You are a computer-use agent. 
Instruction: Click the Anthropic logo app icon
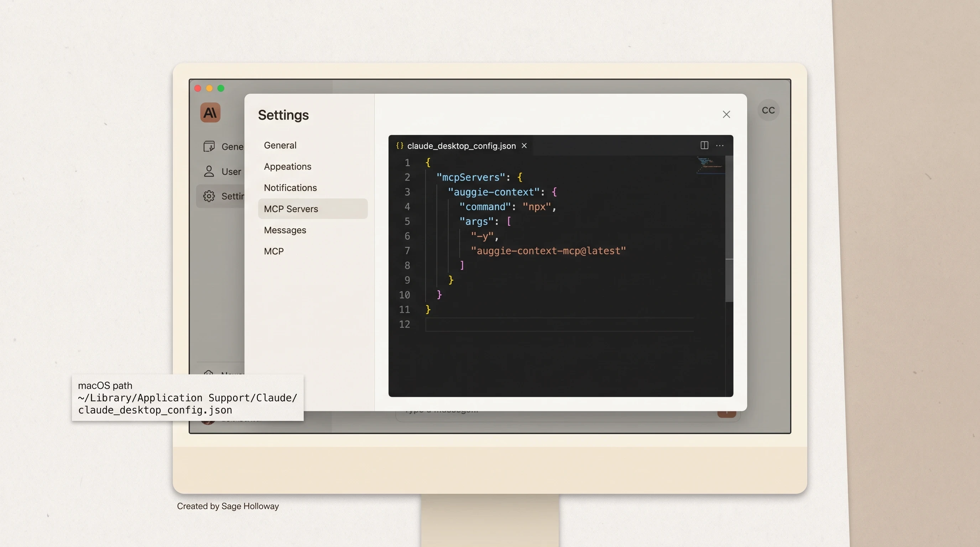click(210, 113)
